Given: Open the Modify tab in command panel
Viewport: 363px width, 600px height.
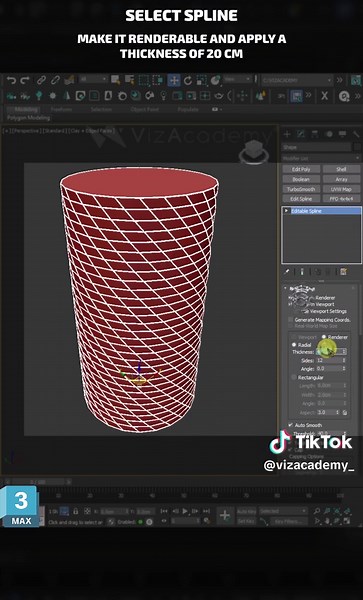Looking at the screenshot, I should [301, 134].
